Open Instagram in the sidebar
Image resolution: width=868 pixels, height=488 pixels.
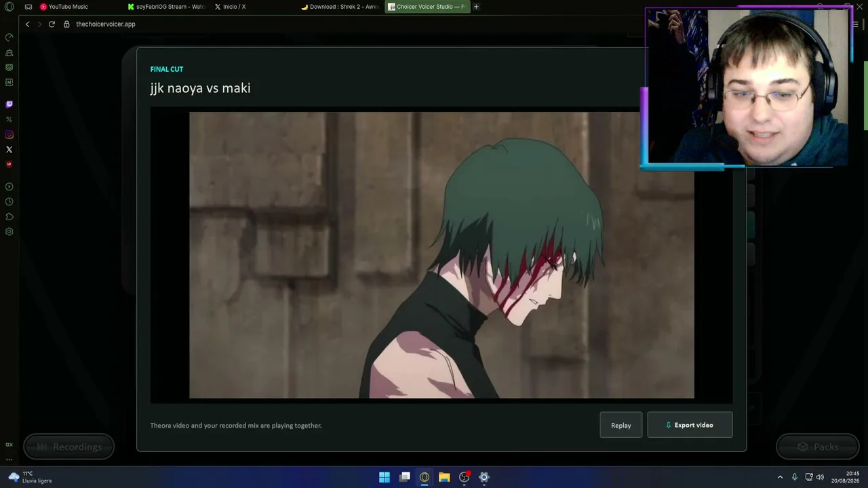pyautogui.click(x=9, y=134)
